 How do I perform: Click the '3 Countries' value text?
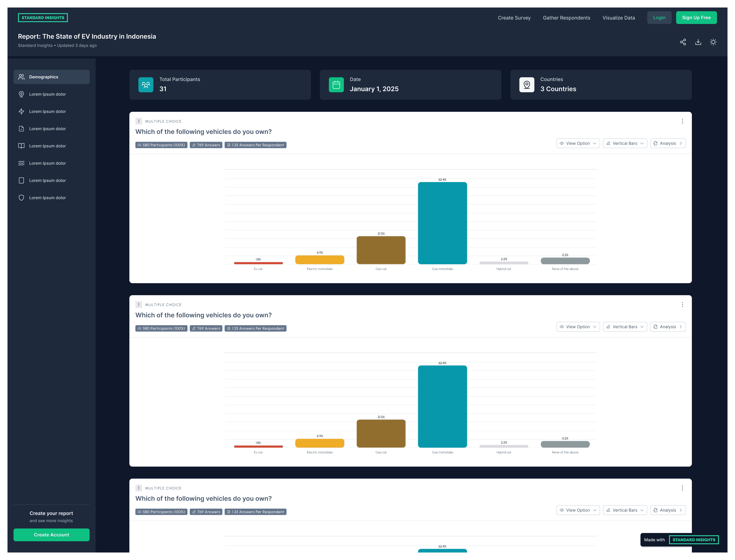point(558,89)
